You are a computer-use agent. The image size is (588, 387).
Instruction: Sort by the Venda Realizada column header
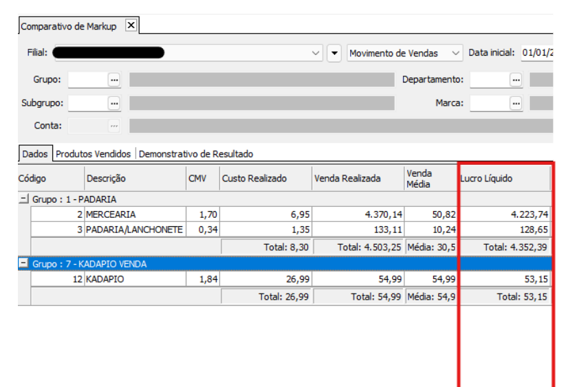[357, 179]
